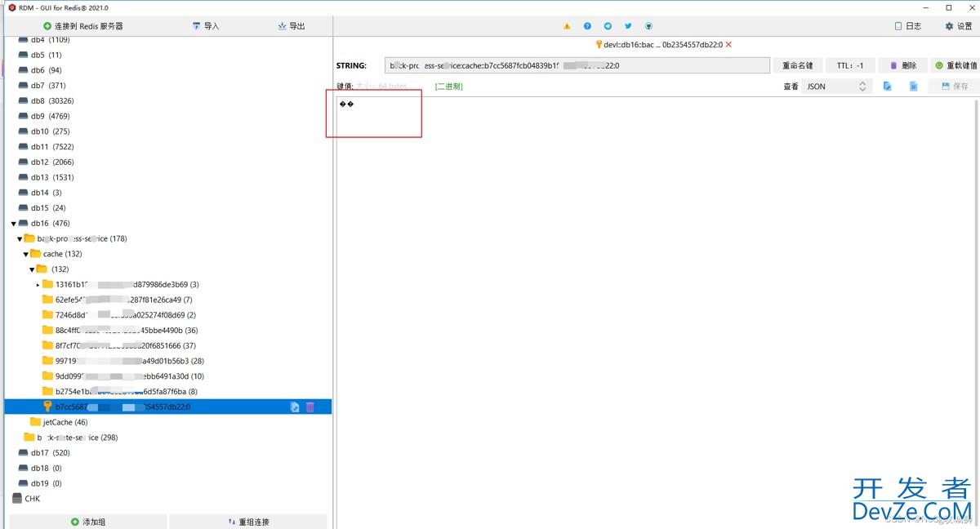
Task: Click the copy icon on selected key row
Action: point(295,407)
